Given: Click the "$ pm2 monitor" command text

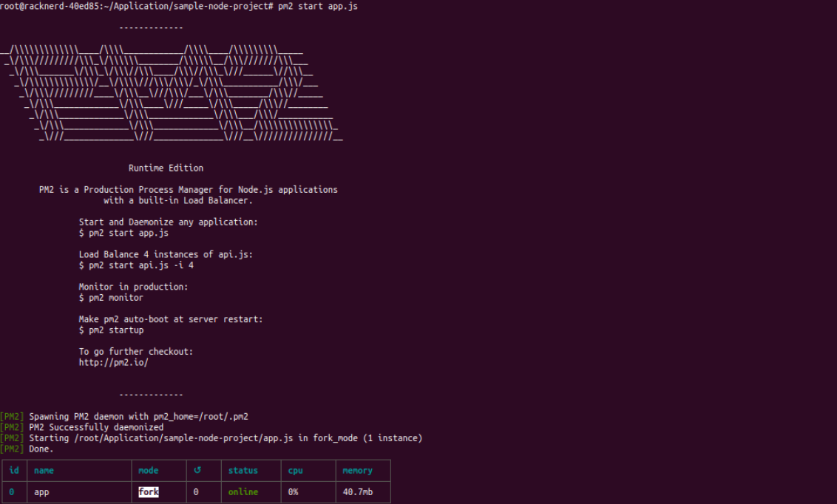Looking at the screenshot, I should tap(111, 298).
